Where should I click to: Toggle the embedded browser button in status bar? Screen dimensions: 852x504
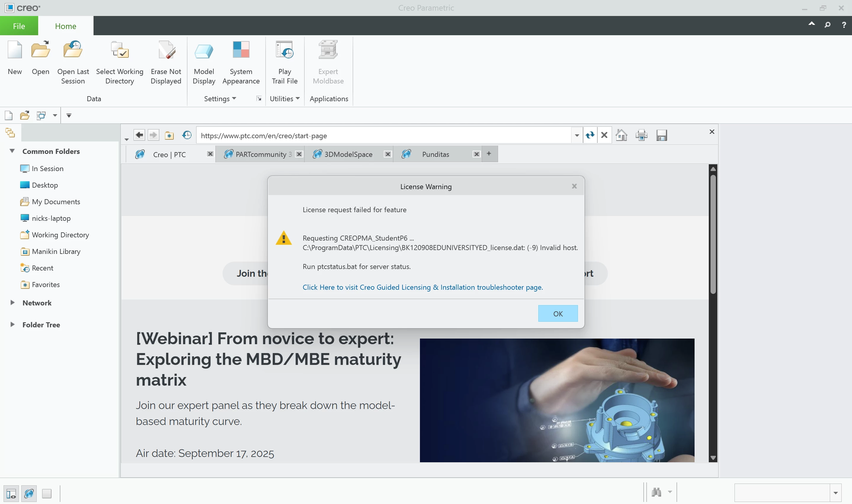tap(29, 493)
